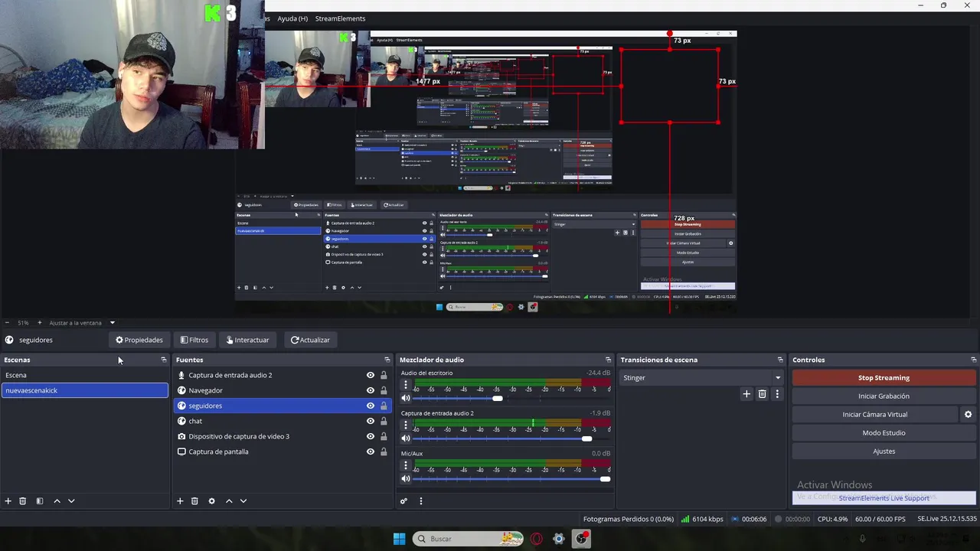The height and width of the screenshot is (551, 980).
Task: Add a new source in Fuentes panel
Action: coord(180,501)
